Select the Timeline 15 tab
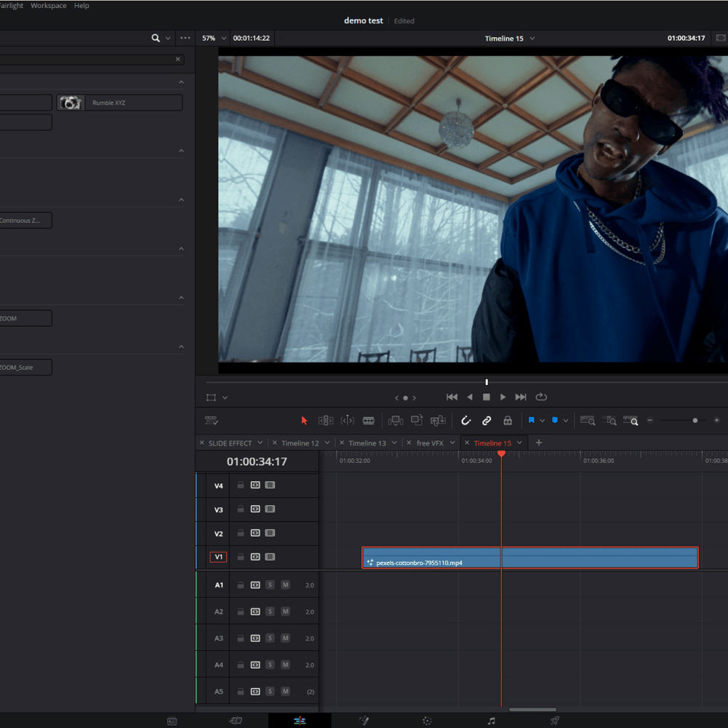The height and width of the screenshot is (728, 728). click(x=492, y=443)
